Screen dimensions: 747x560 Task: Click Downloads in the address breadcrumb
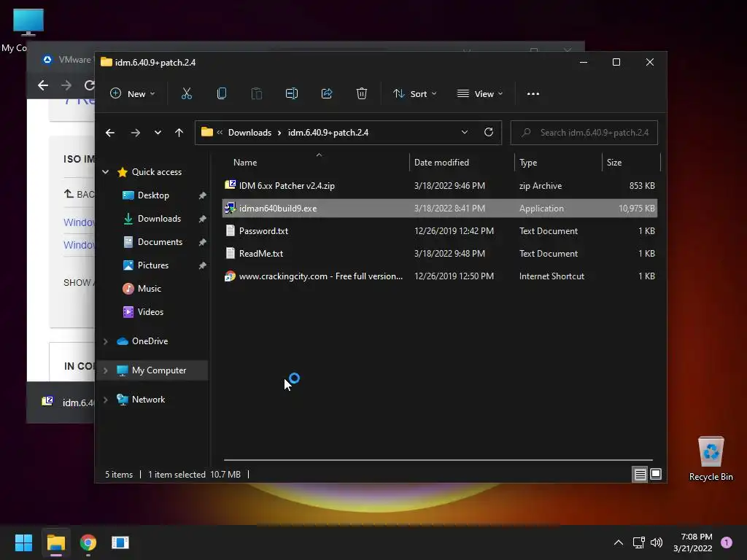coord(249,133)
